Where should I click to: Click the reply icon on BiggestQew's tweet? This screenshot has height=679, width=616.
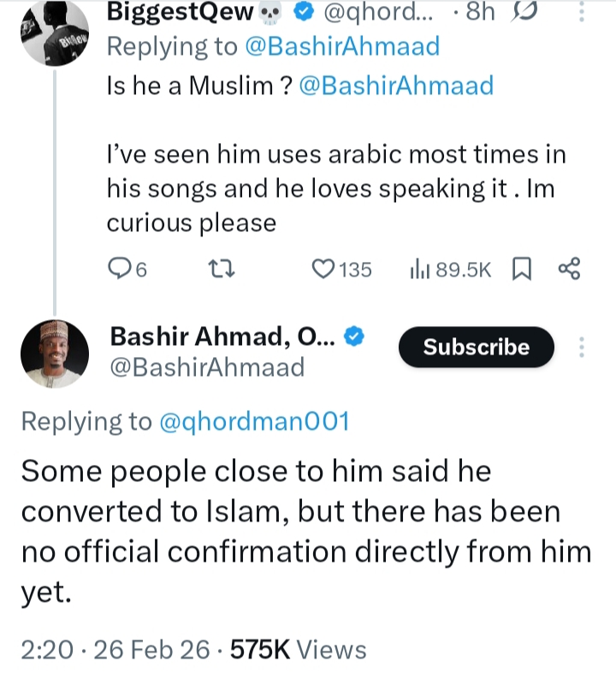[121, 270]
